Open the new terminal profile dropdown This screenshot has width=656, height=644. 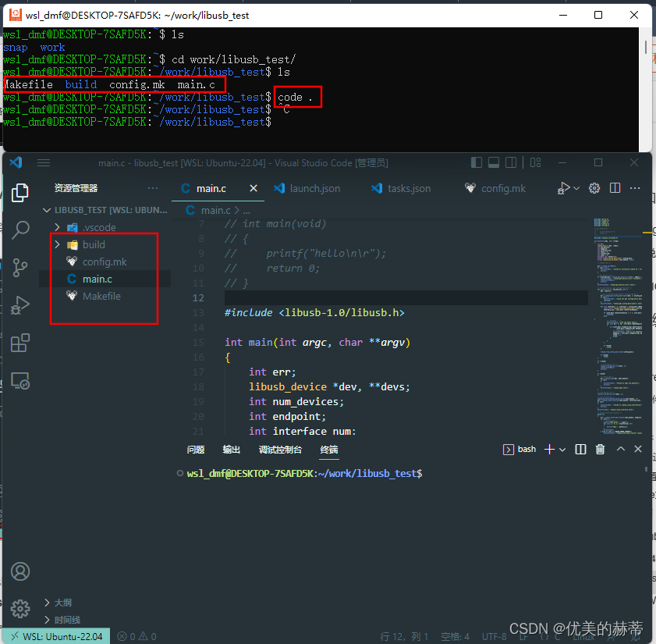pos(562,450)
